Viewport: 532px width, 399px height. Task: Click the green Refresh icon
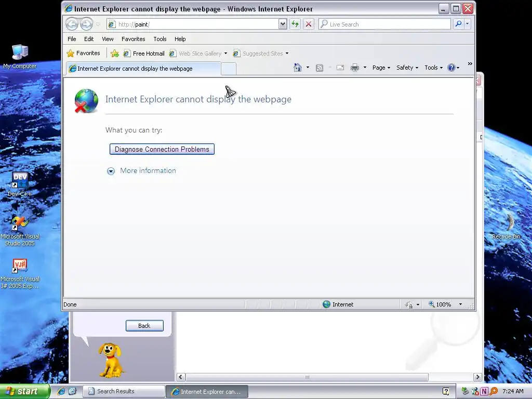point(295,24)
